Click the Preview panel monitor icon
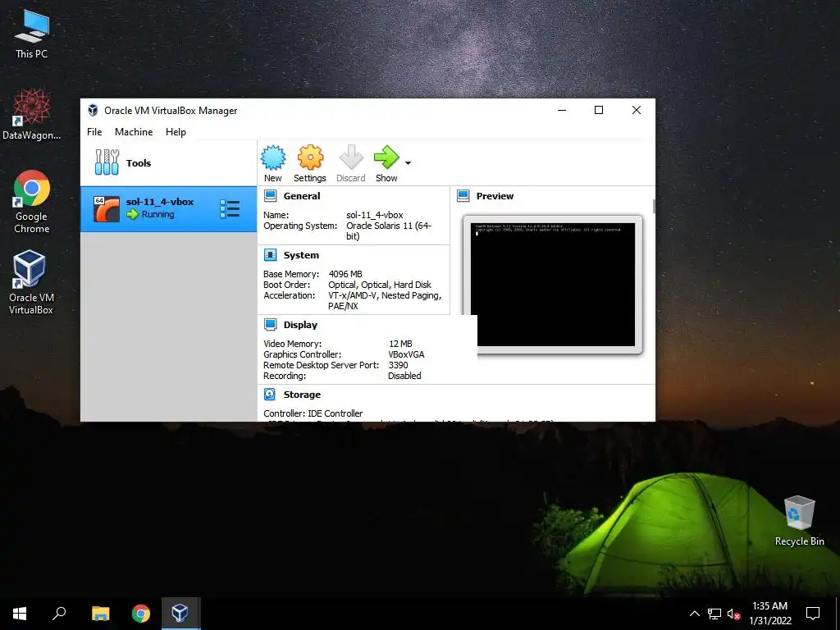This screenshot has height=630, width=840. [463, 196]
